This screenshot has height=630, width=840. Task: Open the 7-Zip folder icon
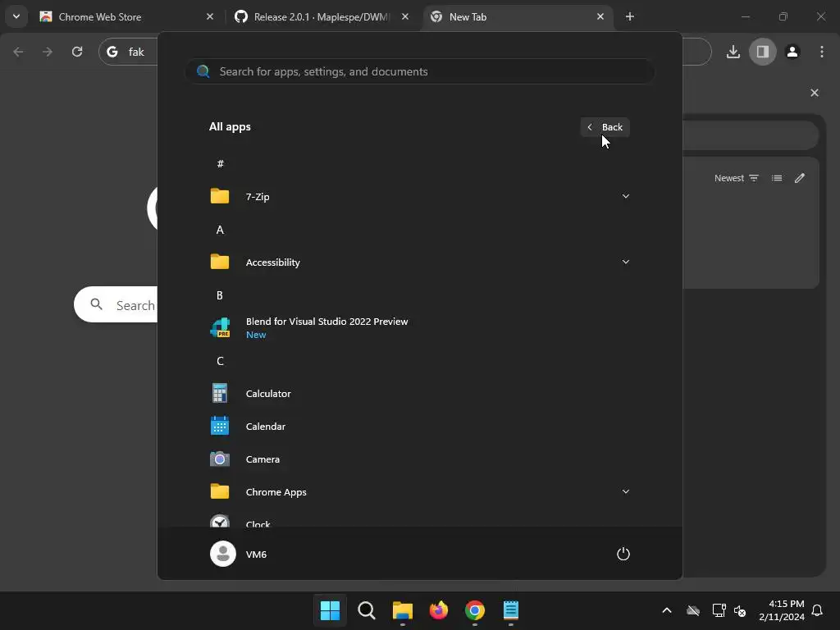(x=220, y=196)
